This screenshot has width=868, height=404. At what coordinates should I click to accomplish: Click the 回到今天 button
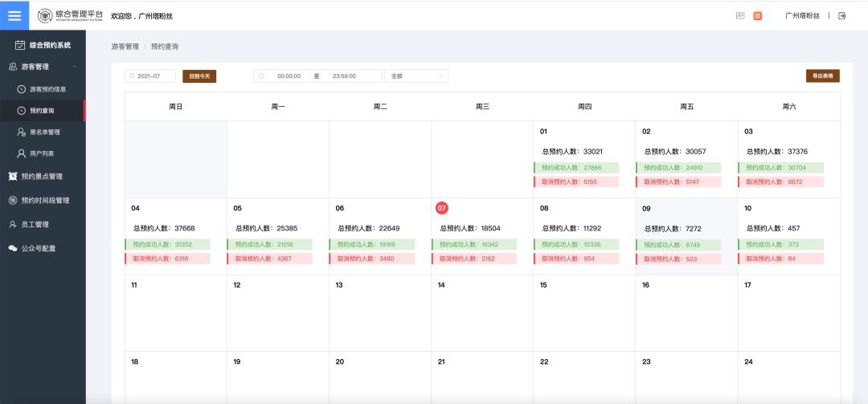199,75
